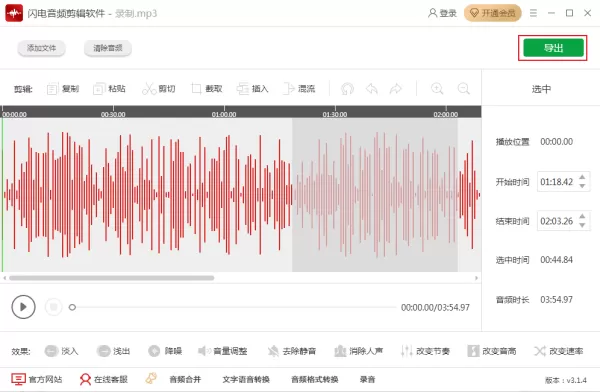Image resolution: width=600 pixels, height=392 pixels.
Task: Start playback with the play button
Action: 23,307
